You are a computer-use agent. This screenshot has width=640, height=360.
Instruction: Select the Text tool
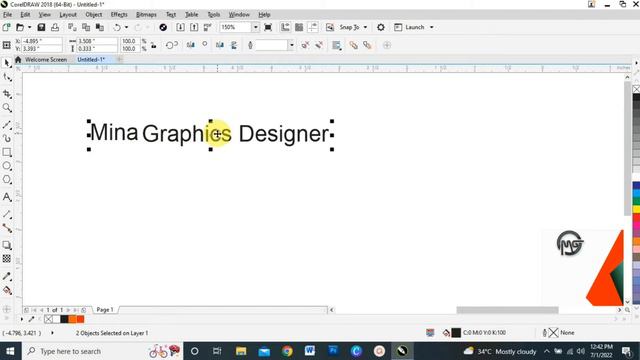tap(7, 197)
